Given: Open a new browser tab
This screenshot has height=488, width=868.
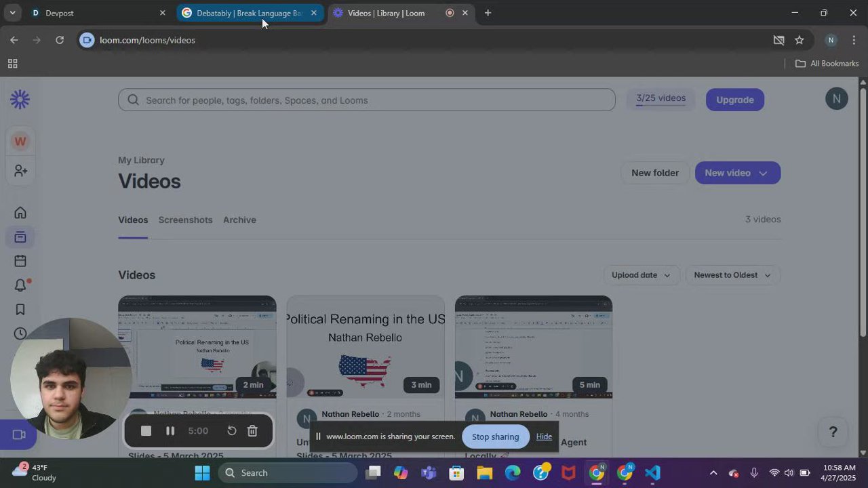Looking at the screenshot, I should [488, 13].
